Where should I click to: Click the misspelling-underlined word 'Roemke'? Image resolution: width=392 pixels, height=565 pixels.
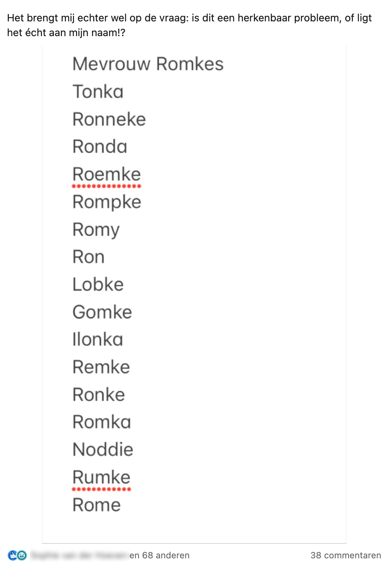click(x=106, y=174)
